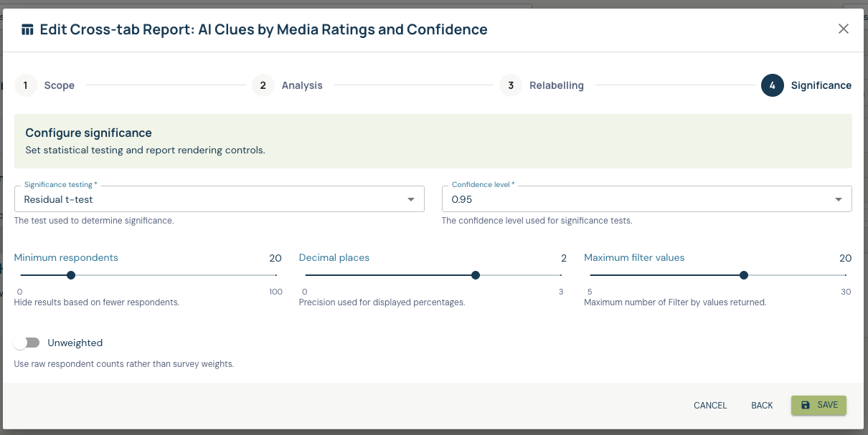Screen dimensions: 868x435
Task: Close the Edit Cross-tab Report dialog
Action: pyautogui.click(x=844, y=29)
